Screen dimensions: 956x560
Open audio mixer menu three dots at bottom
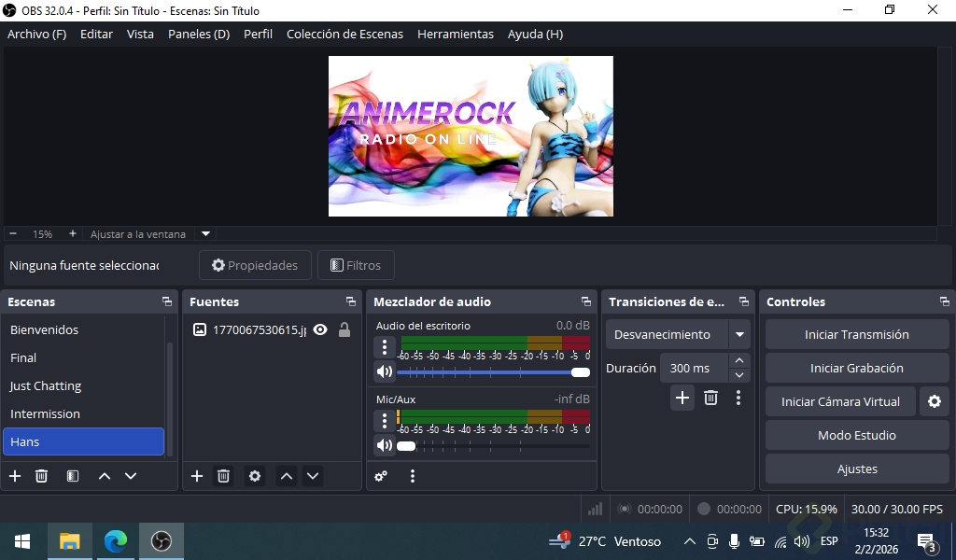(x=413, y=476)
